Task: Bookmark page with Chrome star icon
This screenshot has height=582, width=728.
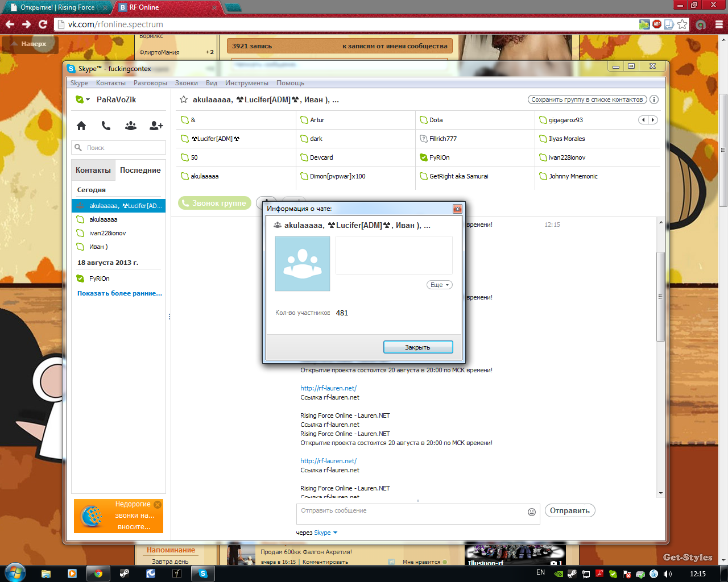Action: click(682, 24)
